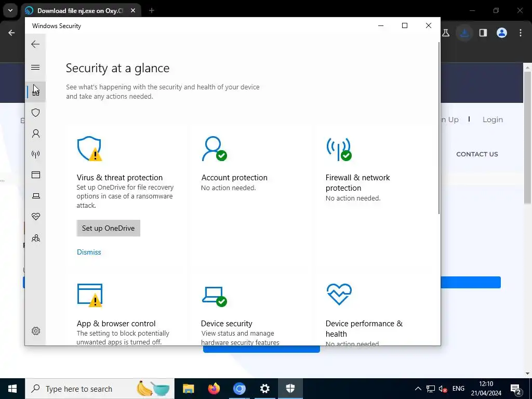Image resolution: width=532 pixels, height=399 pixels.
Task: Open a new browser tab
Action: 152,11
